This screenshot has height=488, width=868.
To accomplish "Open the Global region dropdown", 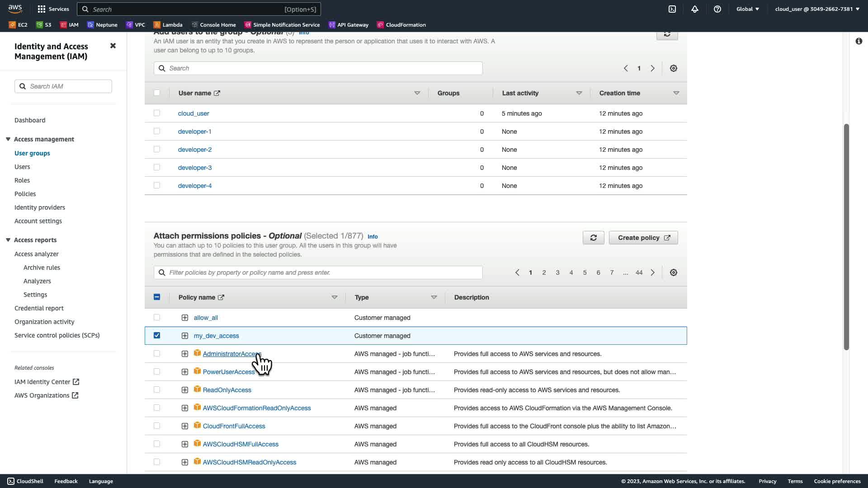I will 748,9.
